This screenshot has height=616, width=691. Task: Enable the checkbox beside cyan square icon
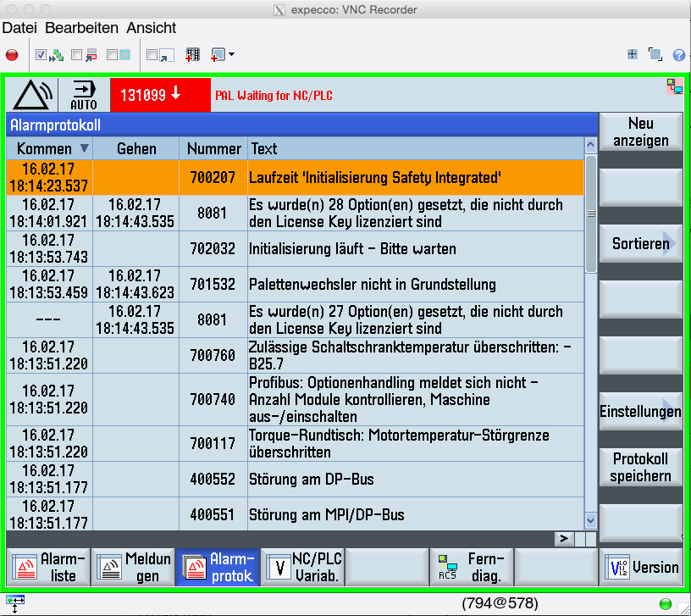[112, 55]
